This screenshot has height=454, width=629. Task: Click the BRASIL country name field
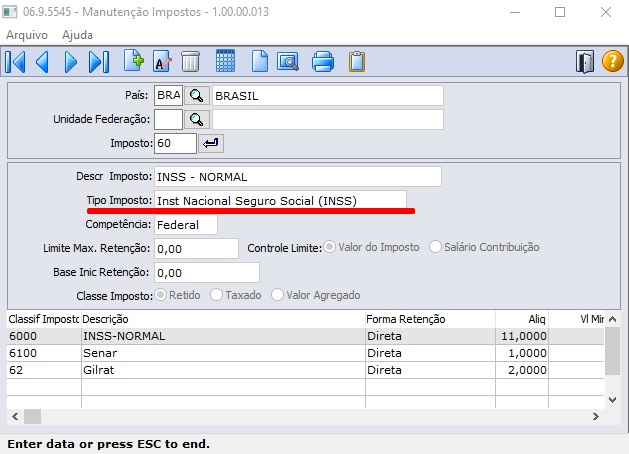328,95
